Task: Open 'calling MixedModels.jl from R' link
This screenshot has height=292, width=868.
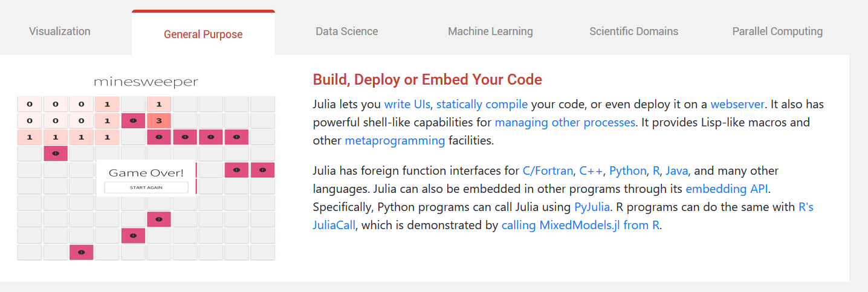Action: pyautogui.click(x=581, y=225)
